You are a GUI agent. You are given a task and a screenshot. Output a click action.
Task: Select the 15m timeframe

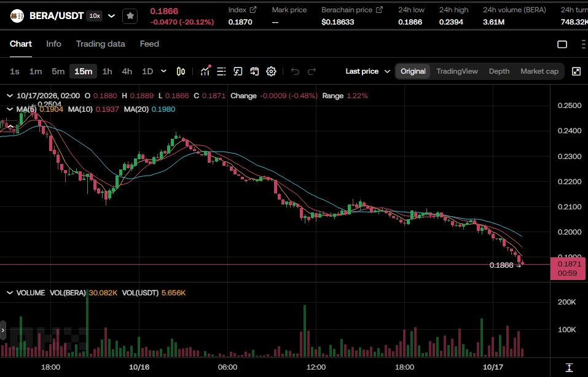tap(83, 71)
